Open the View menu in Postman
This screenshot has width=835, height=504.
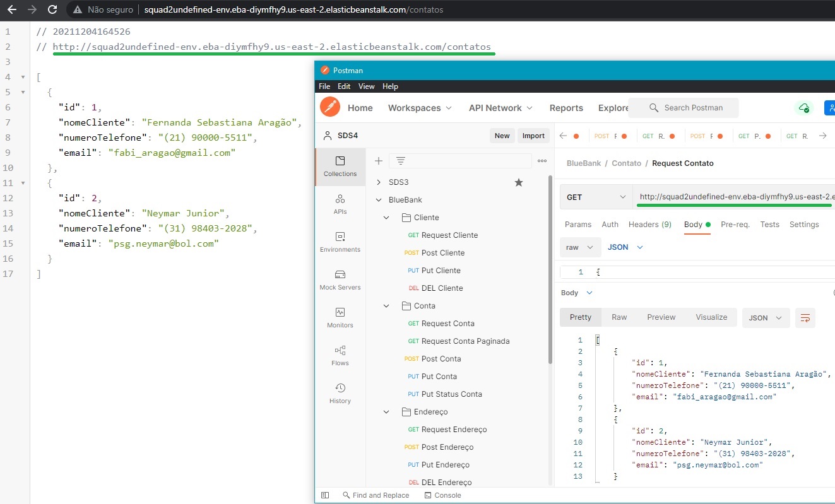366,86
